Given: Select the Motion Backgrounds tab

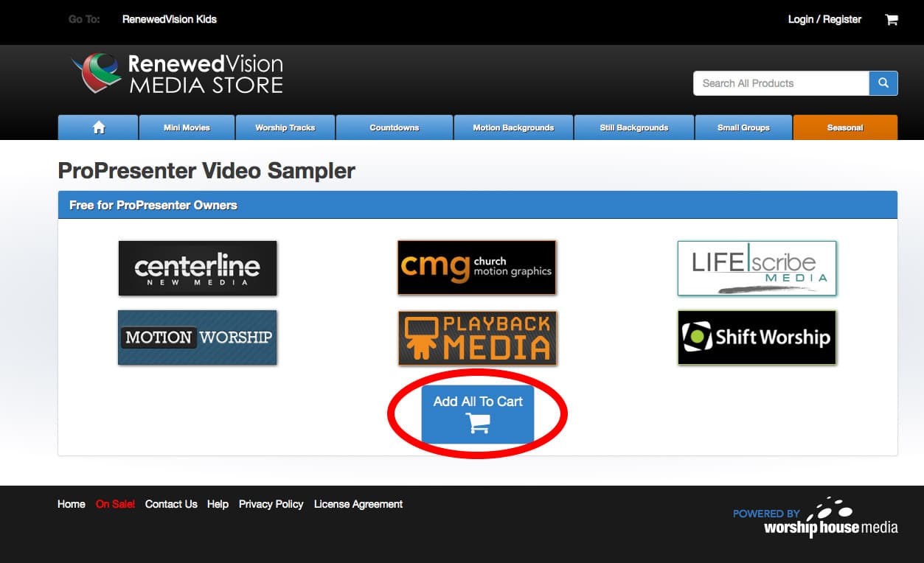Looking at the screenshot, I should click(x=513, y=127).
